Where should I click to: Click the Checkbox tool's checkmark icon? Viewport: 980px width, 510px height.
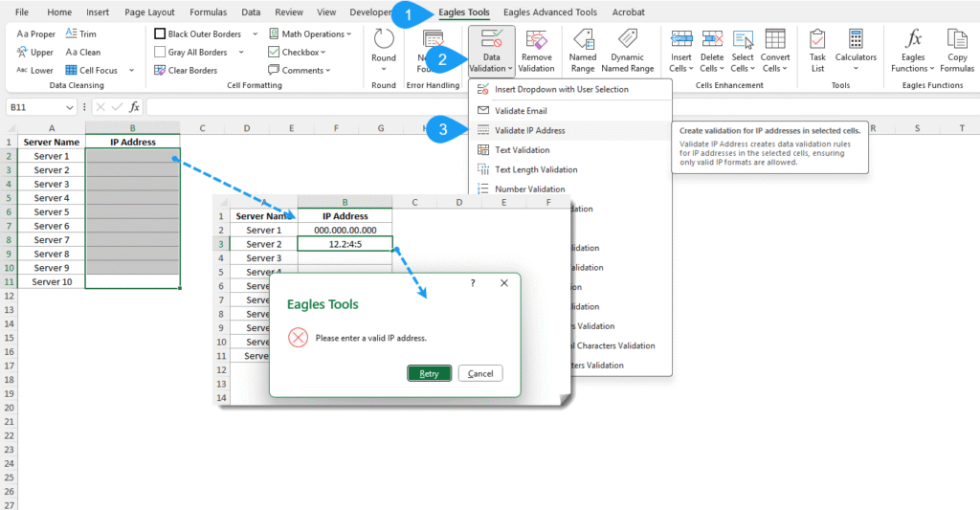273,52
